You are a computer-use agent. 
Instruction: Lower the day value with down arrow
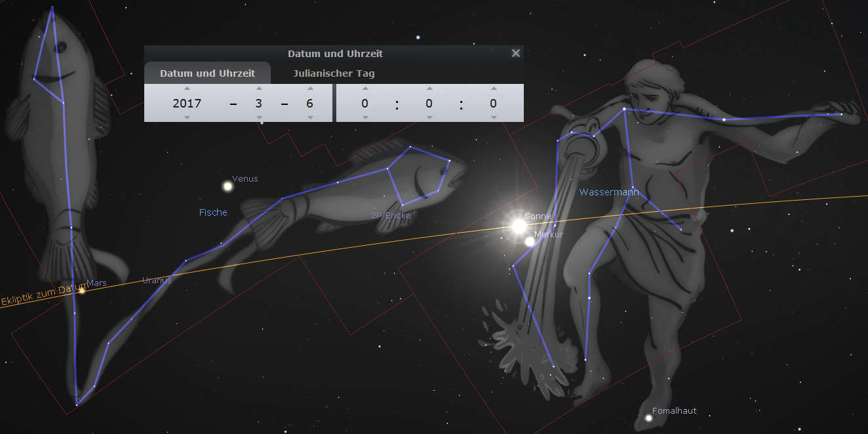[309, 117]
